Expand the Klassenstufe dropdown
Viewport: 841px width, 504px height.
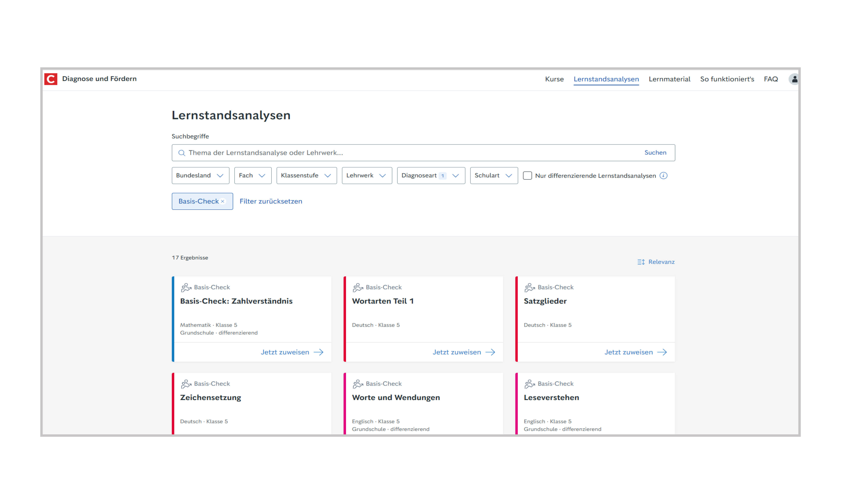pos(306,176)
